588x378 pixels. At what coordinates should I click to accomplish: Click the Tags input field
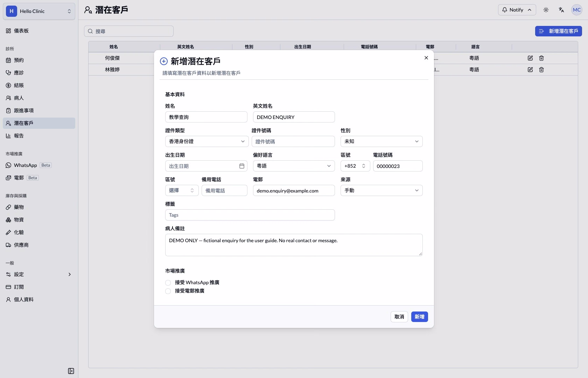(250, 215)
